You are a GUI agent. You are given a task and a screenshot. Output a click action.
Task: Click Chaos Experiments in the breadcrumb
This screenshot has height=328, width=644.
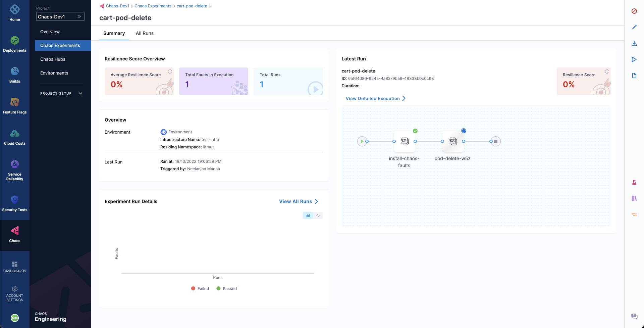(x=153, y=6)
